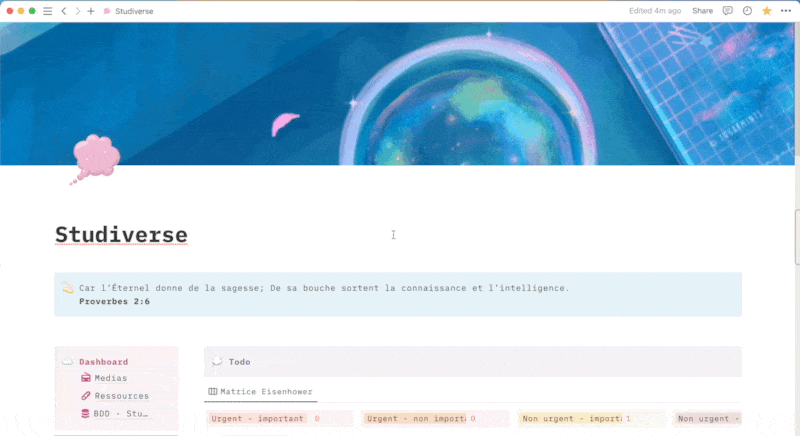Click the Ressources paperclip icon

85,396
